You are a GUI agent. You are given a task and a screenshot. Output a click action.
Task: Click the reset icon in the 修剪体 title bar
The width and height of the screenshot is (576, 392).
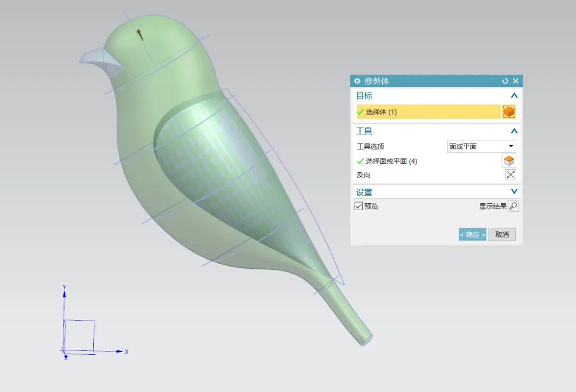click(x=505, y=81)
